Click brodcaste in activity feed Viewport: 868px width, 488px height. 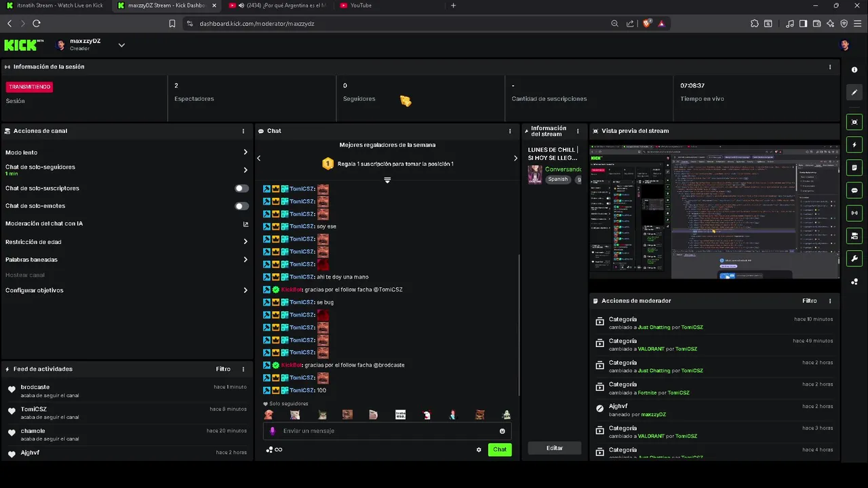35,387
